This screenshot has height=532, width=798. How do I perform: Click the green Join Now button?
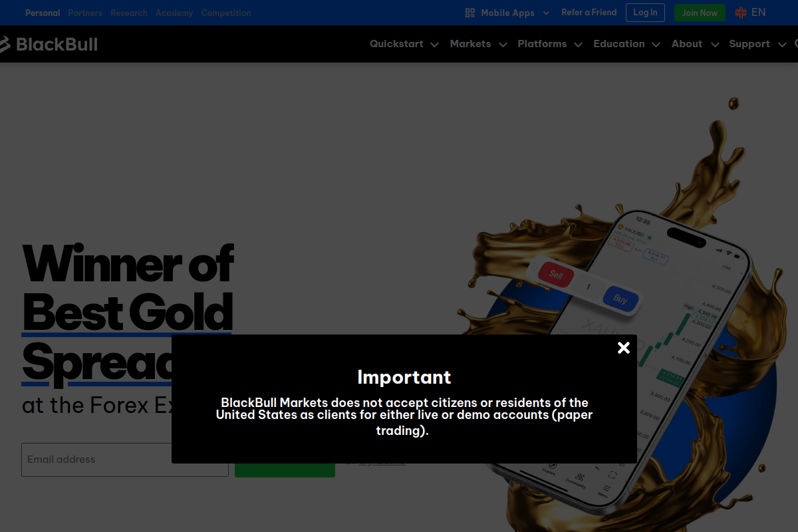tap(700, 13)
